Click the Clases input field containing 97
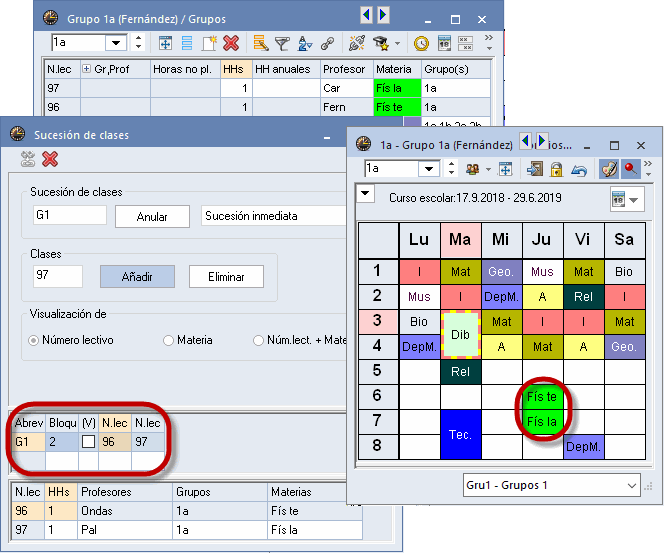Viewport: 664px width, 553px height. tap(58, 277)
